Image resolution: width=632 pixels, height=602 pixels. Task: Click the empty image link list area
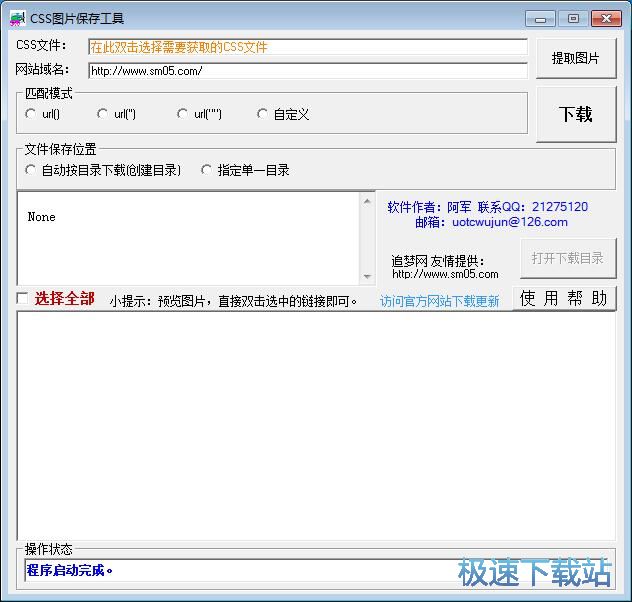click(x=316, y=426)
